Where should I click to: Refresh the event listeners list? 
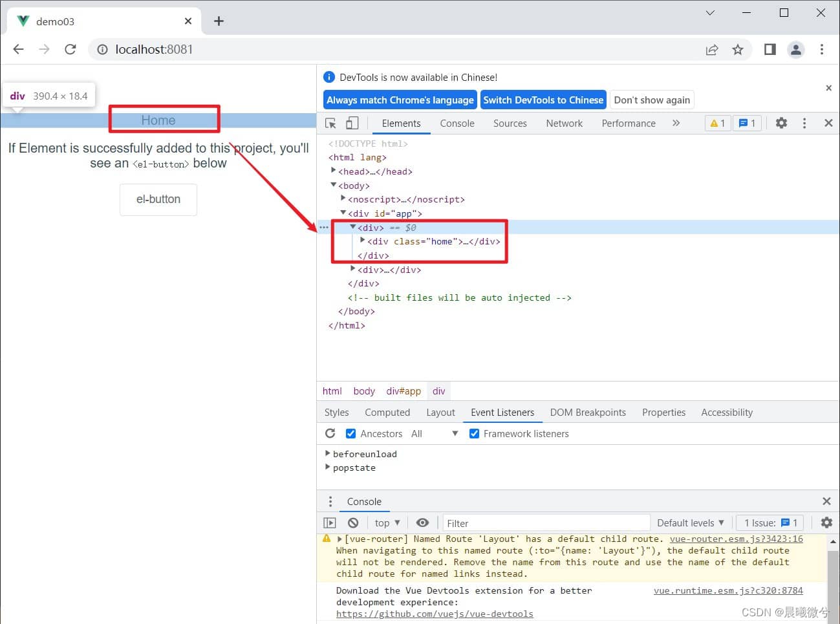coord(330,433)
